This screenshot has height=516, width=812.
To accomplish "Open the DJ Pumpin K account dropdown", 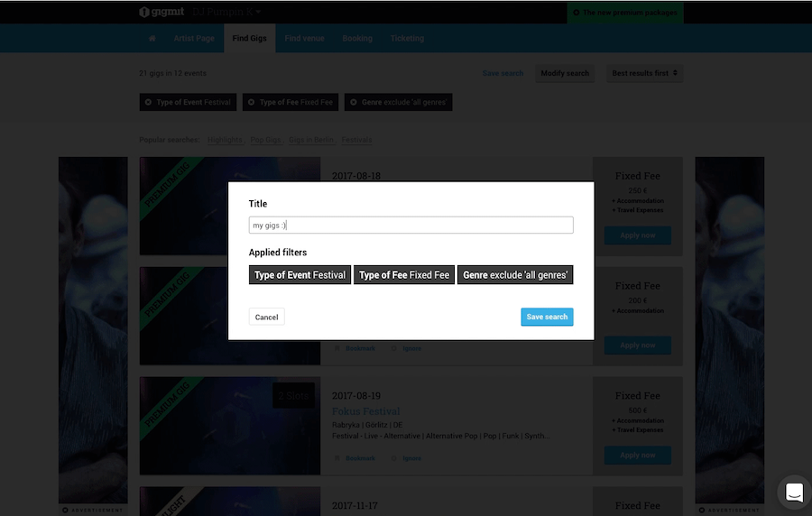I will (226, 12).
